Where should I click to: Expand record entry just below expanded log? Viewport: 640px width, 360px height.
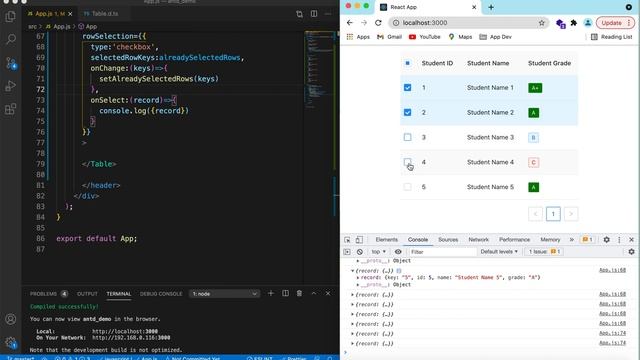352,295
